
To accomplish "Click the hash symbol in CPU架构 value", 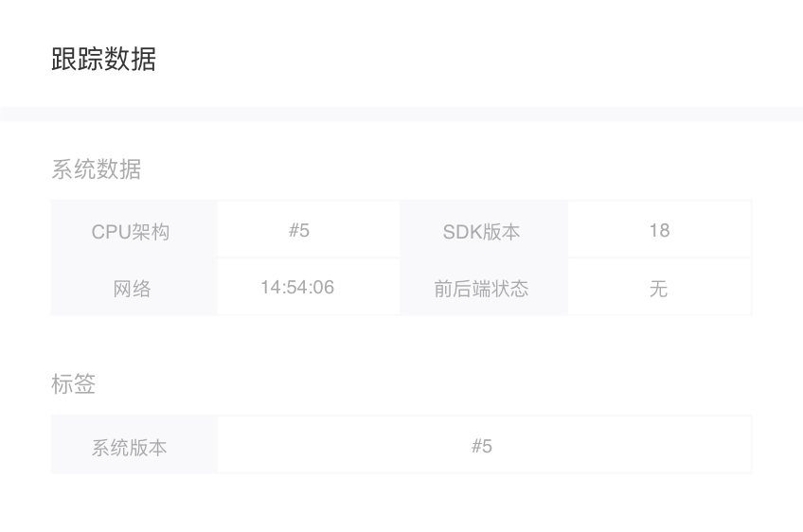I will coord(294,230).
